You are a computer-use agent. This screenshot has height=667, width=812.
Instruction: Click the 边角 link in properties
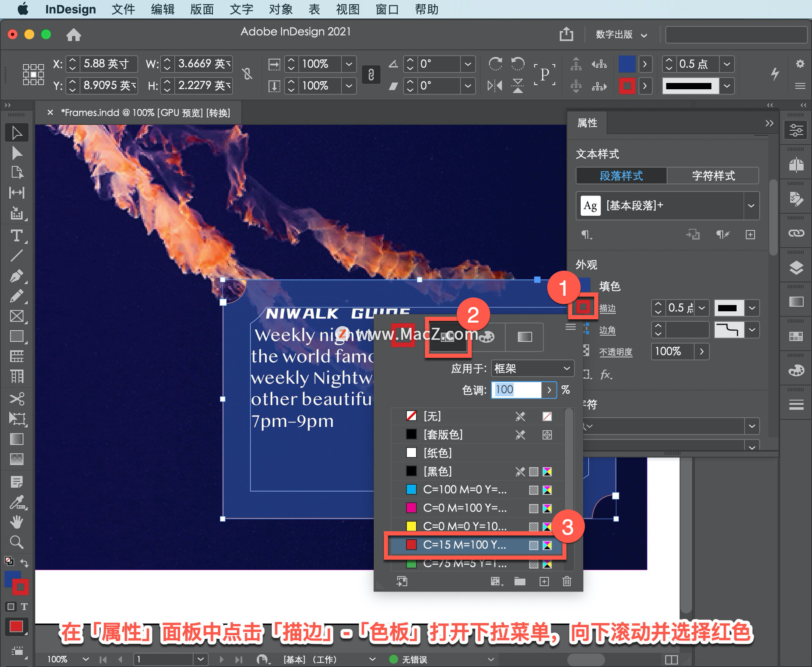[x=607, y=330]
